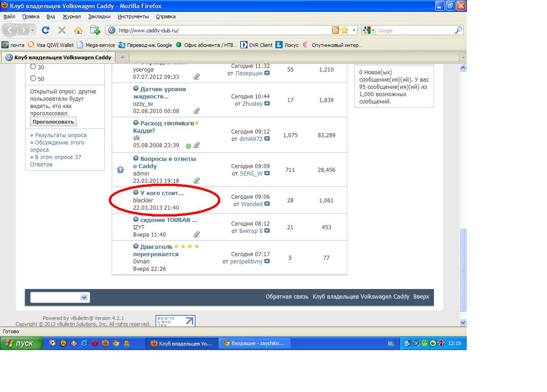The width and height of the screenshot is (547, 392).
Task: Click the search magnifier icon in Google box
Action: [459, 30]
